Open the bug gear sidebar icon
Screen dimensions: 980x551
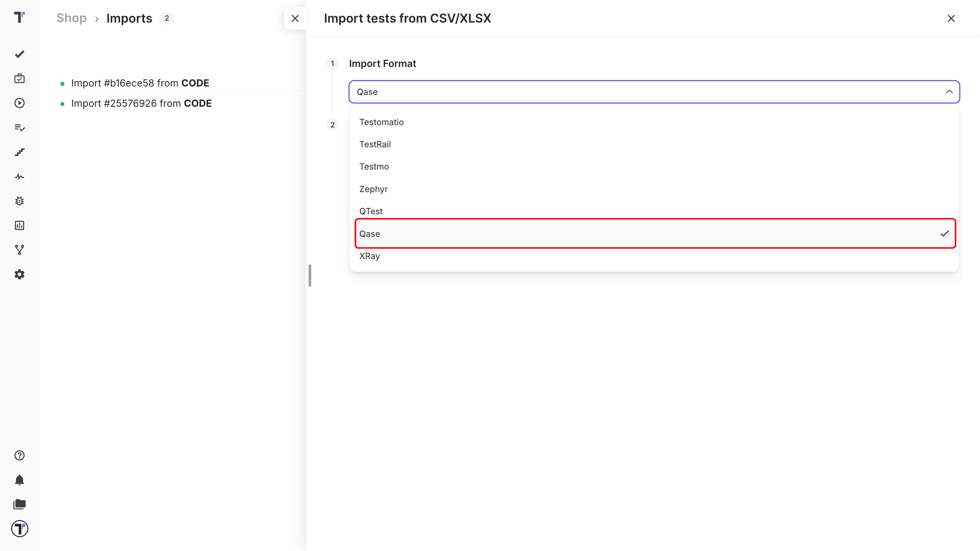pyautogui.click(x=20, y=201)
